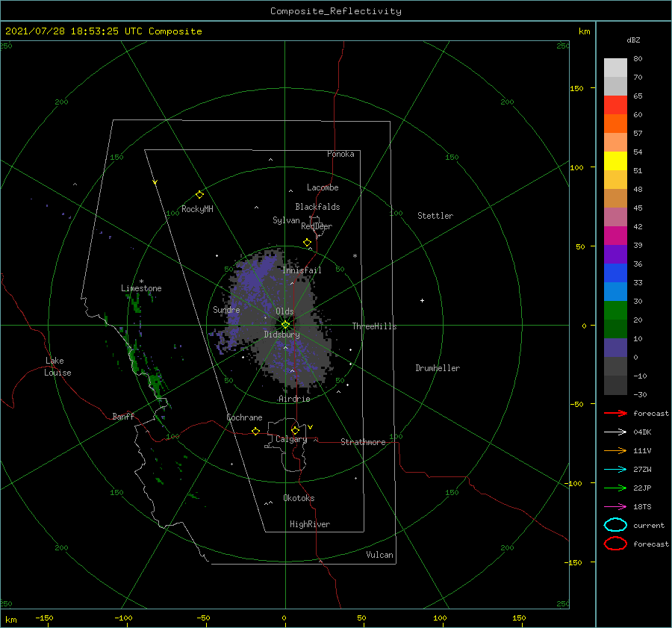Pick the dark green 20 dBZ swatch

[615, 329]
